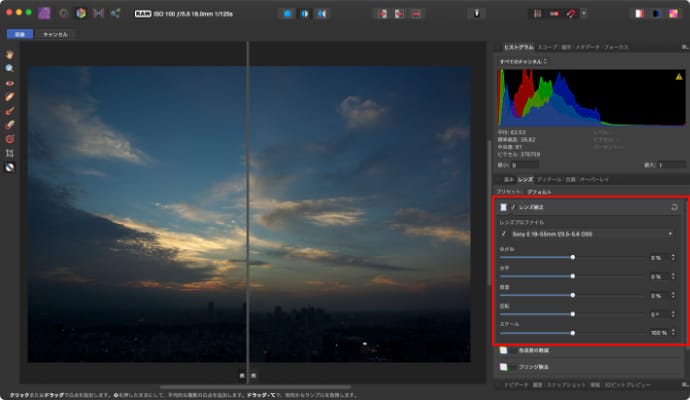Reset lens correction with the revert icon
Screen dimensions: 690x400
(x=675, y=206)
